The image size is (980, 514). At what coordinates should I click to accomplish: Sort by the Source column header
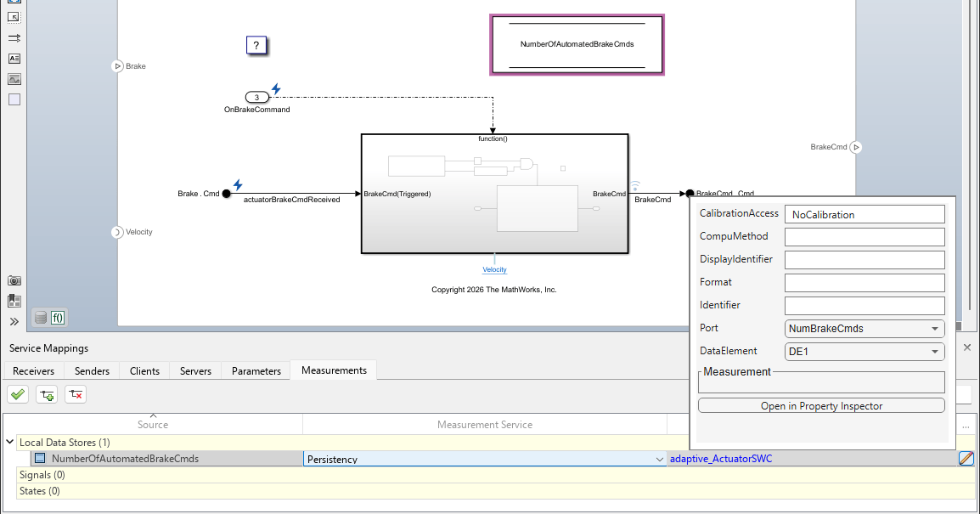[x=153, y=425]
